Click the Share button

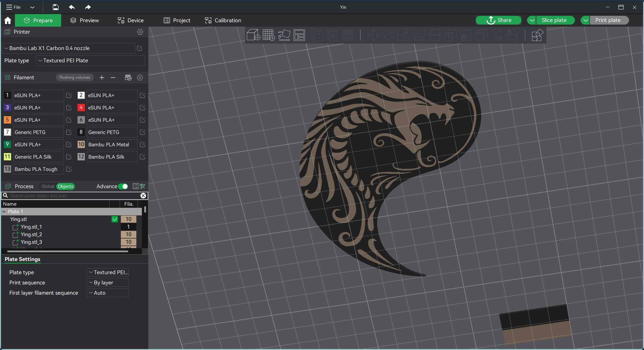click(499, 20)
